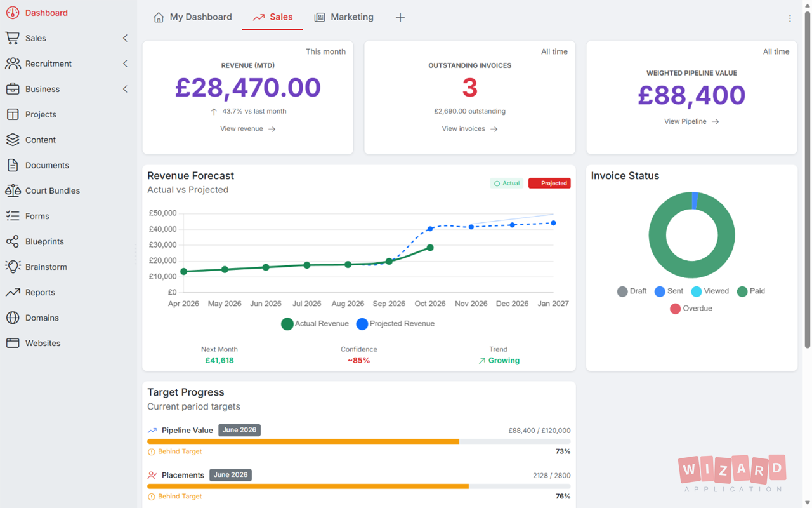Image resolution: width=812 pixels, height=508 pixels.
Task: Click the Business briefcase icon
Action: [13, 89]
